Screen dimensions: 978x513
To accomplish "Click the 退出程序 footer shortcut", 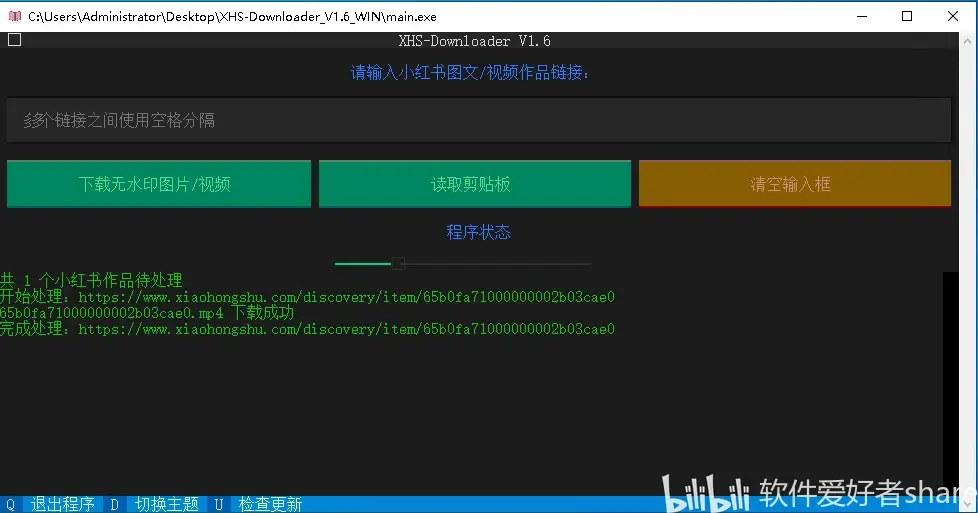I will (x=62, y=504).
